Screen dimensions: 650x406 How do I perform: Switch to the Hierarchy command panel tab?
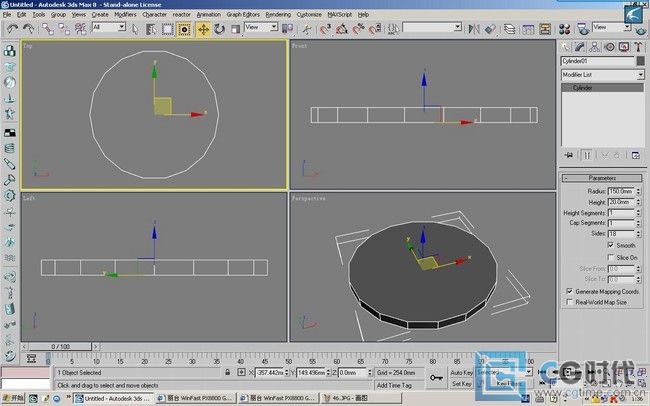(594, 47)
